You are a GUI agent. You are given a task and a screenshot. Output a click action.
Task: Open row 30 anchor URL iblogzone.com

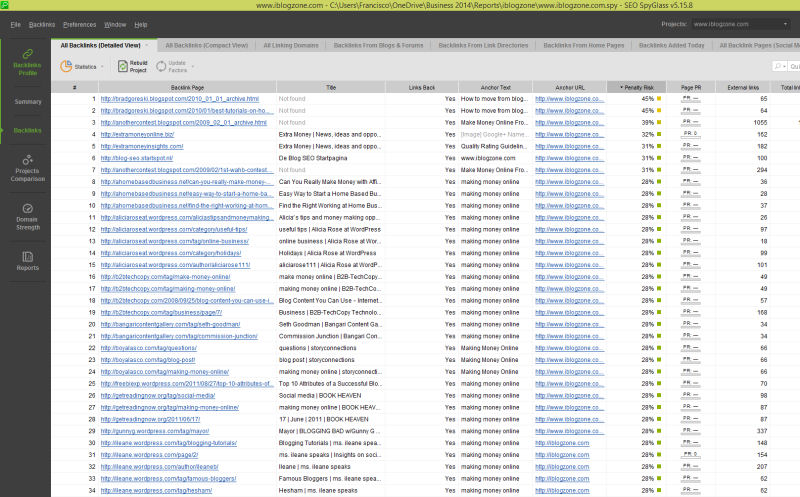pyautogui.click(x=562, y=443)
